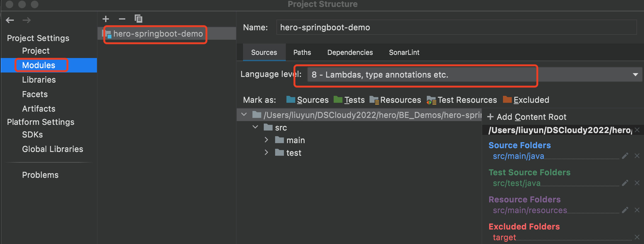Select the content root path row
Viewport: 644px width, 244px height.
pyautogui.click(x=359, y=115)
